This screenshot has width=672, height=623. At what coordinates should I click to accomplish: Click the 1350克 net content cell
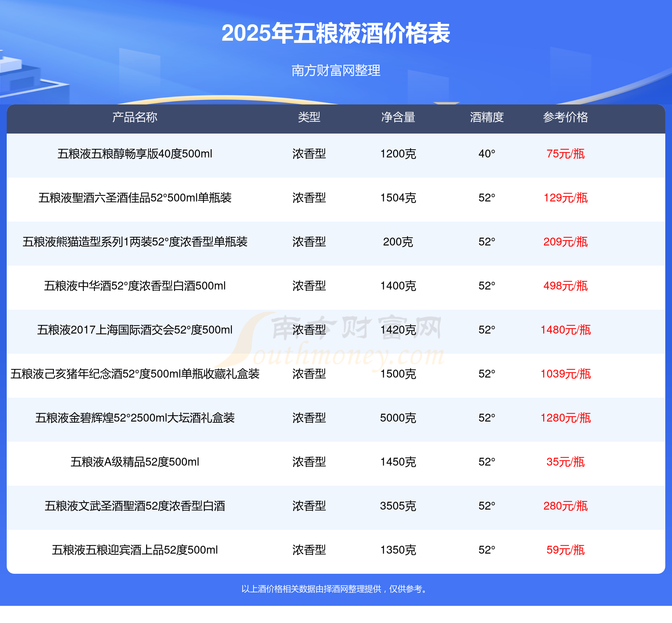pyautogui.click(x=398, y=550)
